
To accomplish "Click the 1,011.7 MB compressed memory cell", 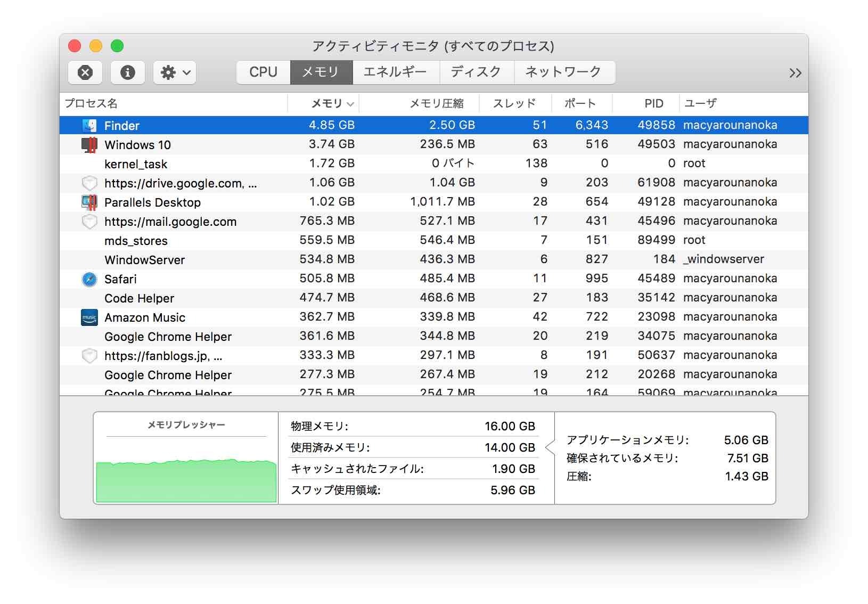I will click(x=442, y=202).
